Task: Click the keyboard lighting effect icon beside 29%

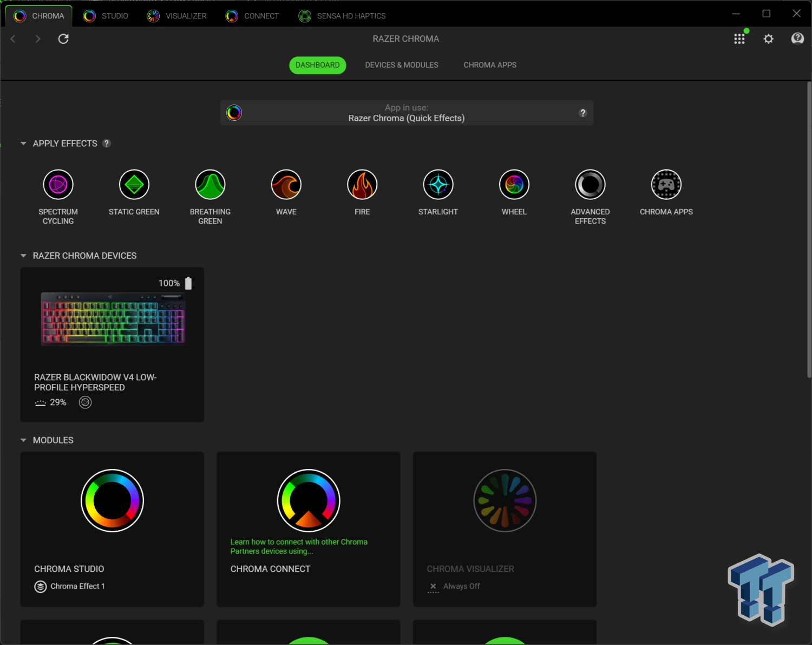Action: click(x=85, y=402)
